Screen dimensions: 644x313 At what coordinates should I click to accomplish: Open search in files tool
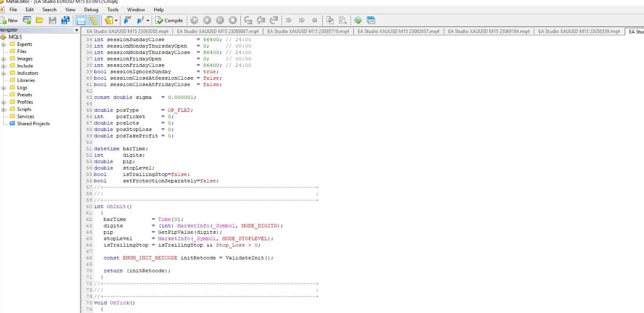[x=342, y=20]
